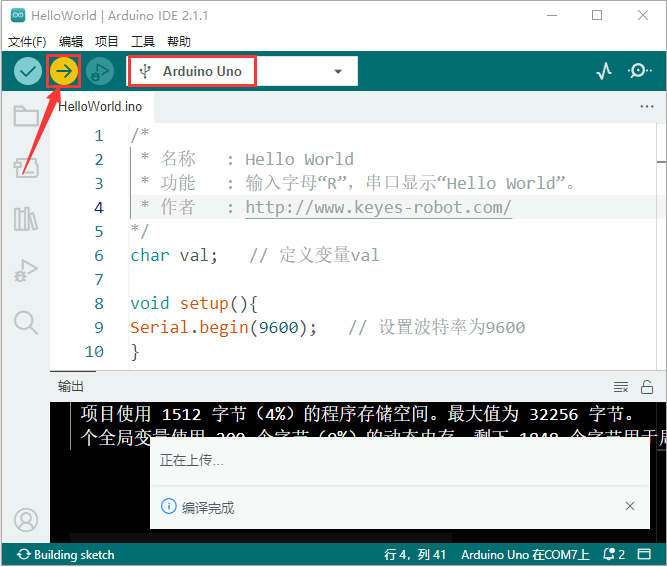Toggle word wrap in output panel
The width and height of the screenshot is (667, 567).
click(621, 387)
